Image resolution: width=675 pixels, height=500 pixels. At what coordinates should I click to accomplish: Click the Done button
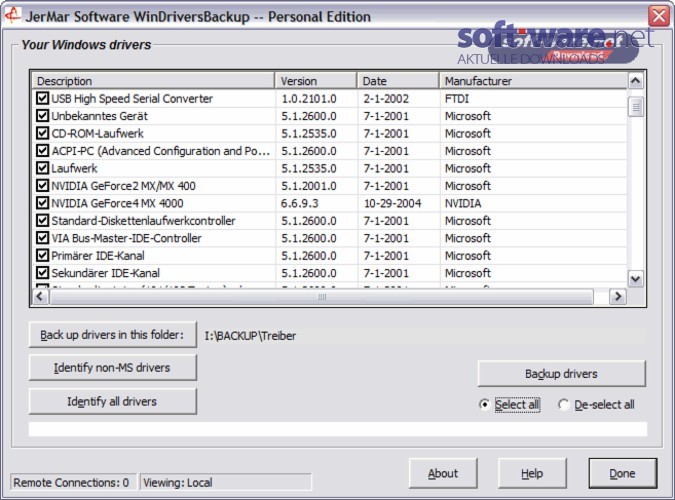click(x=622, y=473)
